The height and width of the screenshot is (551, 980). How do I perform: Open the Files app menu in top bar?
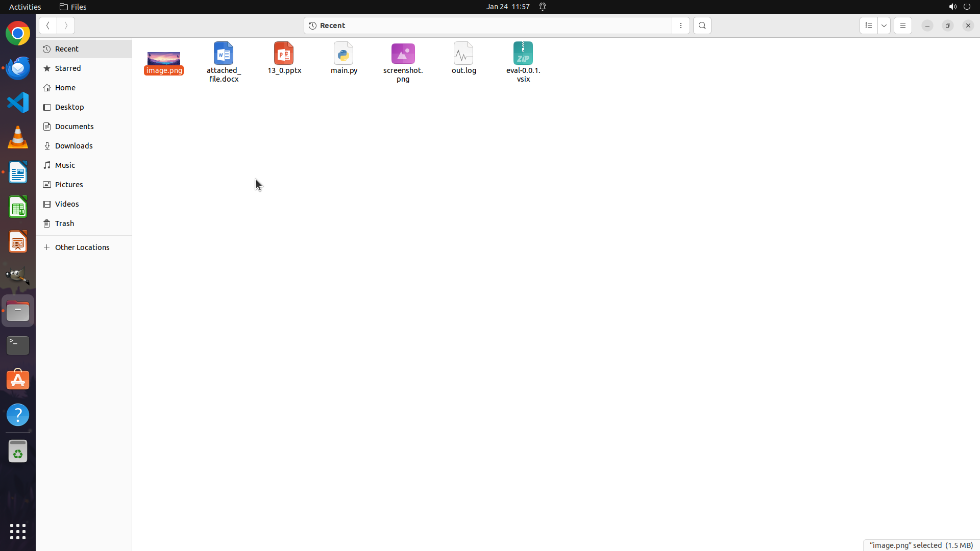tap(73, 7)
